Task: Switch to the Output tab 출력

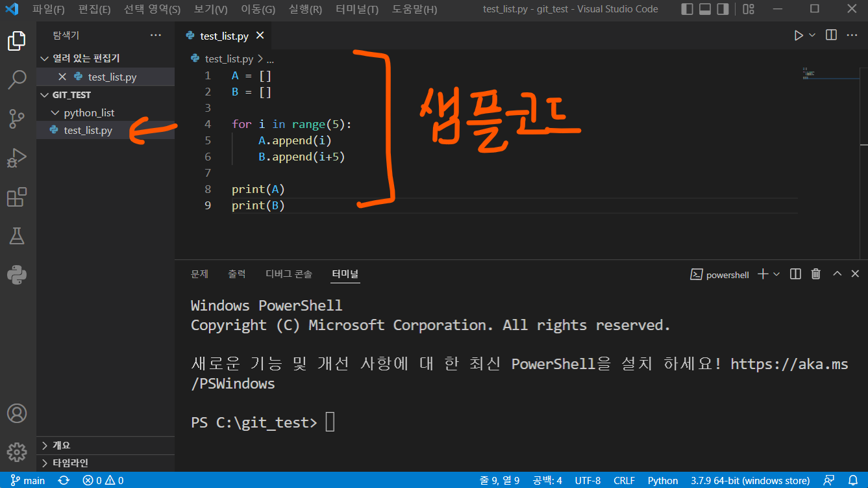Action: click(237, 274)
